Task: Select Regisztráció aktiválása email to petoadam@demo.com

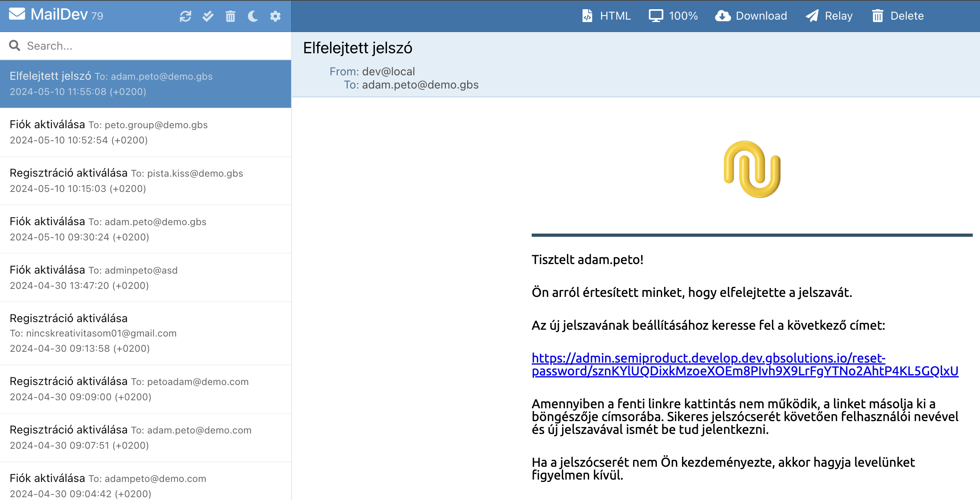Action: click(x=145, y=389)
